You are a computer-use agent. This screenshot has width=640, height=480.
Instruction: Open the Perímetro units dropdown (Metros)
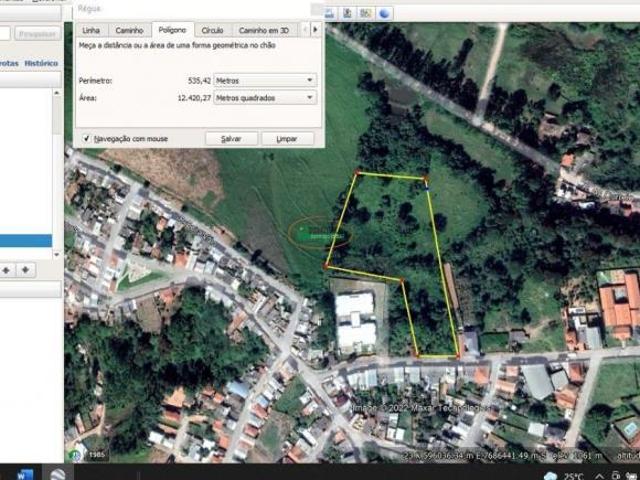point(265,80)
